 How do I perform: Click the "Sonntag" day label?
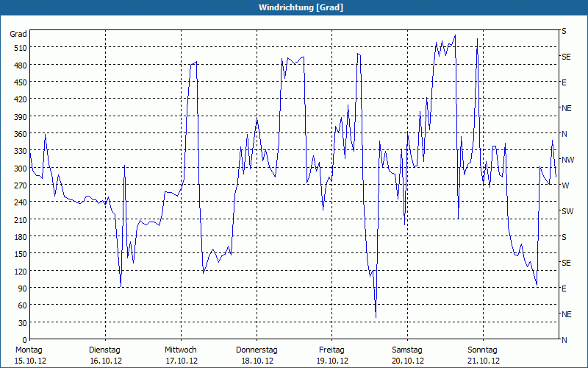482,350
